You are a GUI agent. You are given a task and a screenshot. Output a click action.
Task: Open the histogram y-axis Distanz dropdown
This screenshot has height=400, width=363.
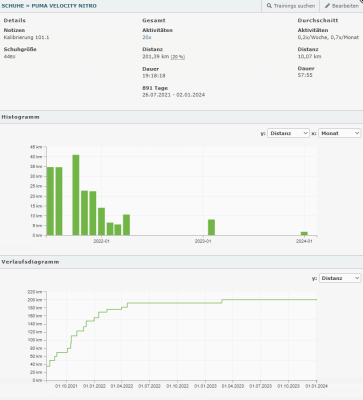[x=288, y=133]
